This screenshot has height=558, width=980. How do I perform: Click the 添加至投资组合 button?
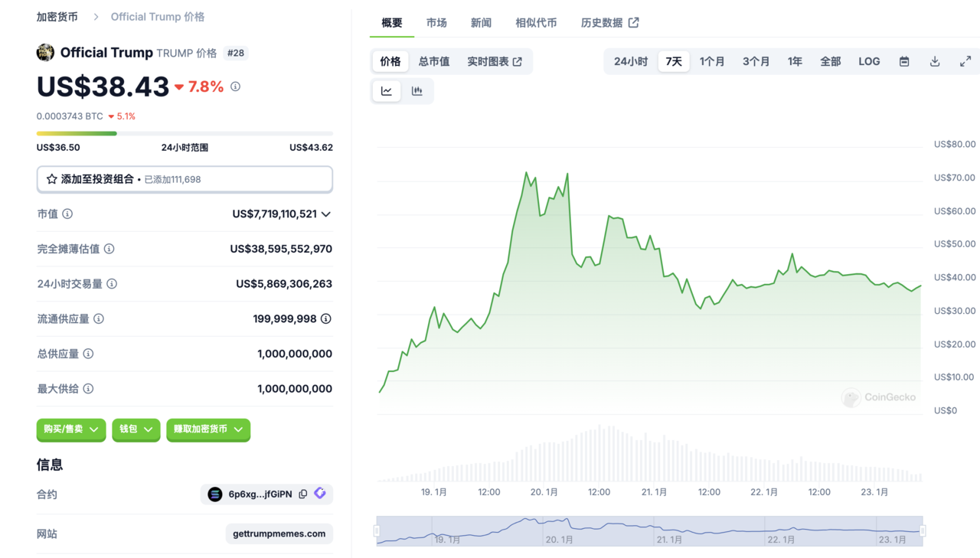[185, 179]
